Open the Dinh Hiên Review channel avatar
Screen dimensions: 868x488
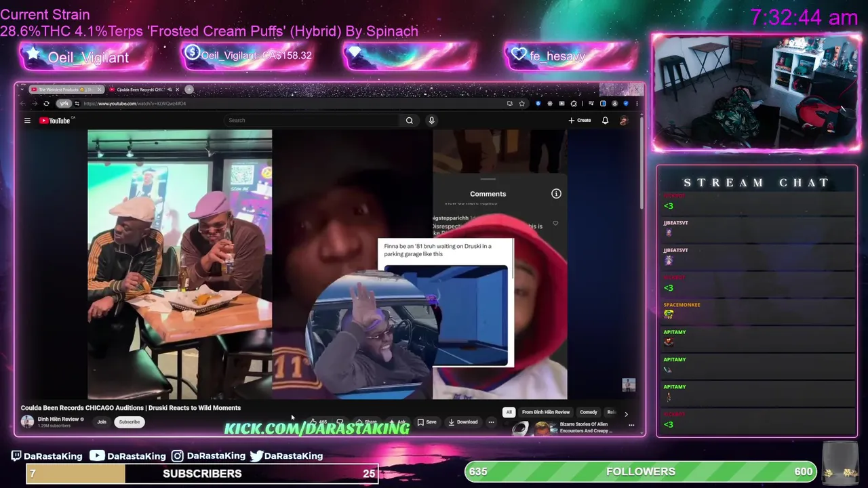(27, 422)
